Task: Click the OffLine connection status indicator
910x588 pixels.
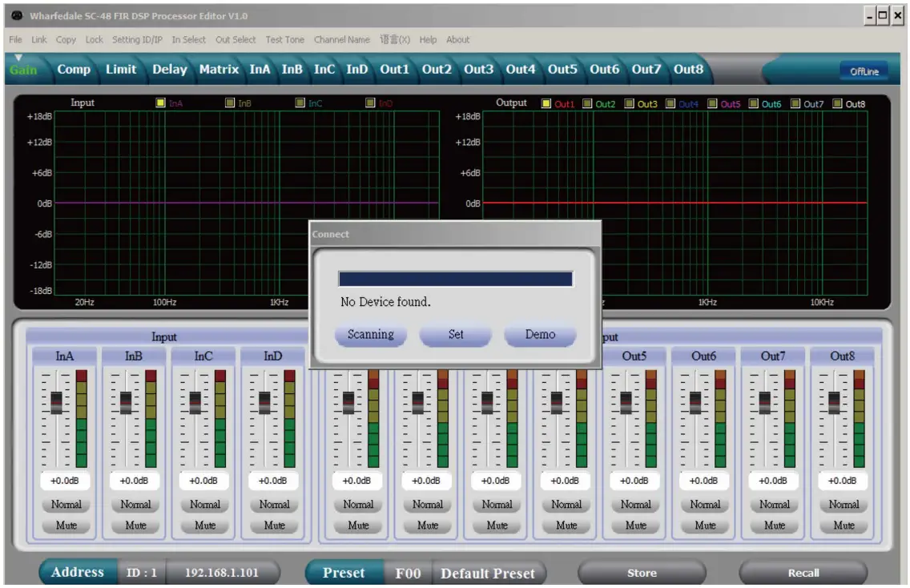Action: tap(864, 71)
